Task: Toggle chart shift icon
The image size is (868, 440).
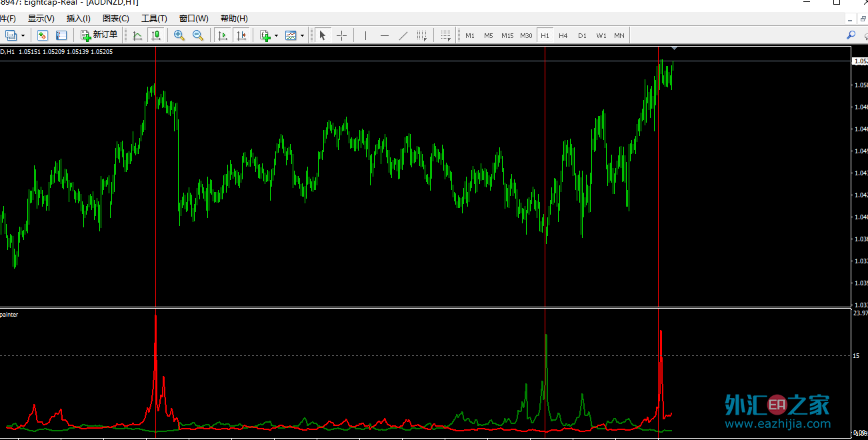Action: click(x=241, y=35)
